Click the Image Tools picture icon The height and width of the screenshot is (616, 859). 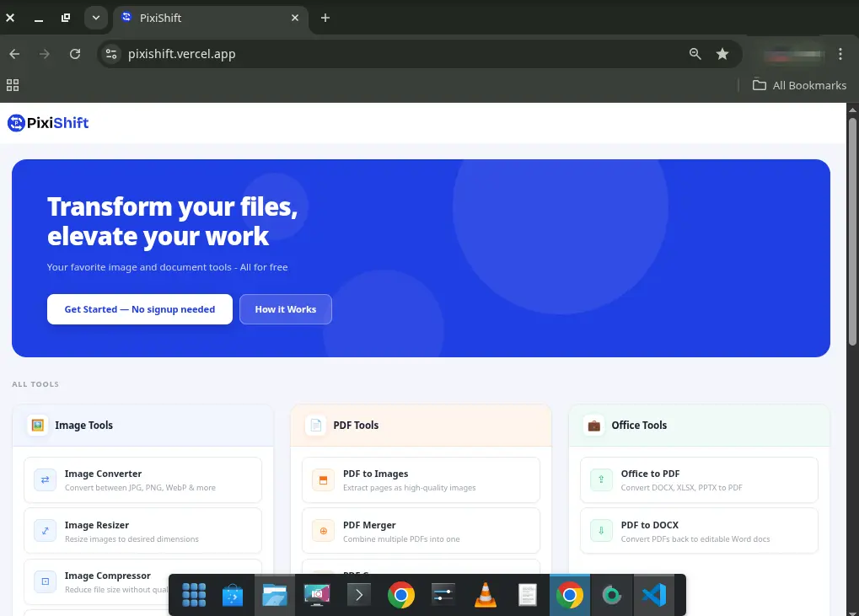pyautogui.click(x=38, y=426)
